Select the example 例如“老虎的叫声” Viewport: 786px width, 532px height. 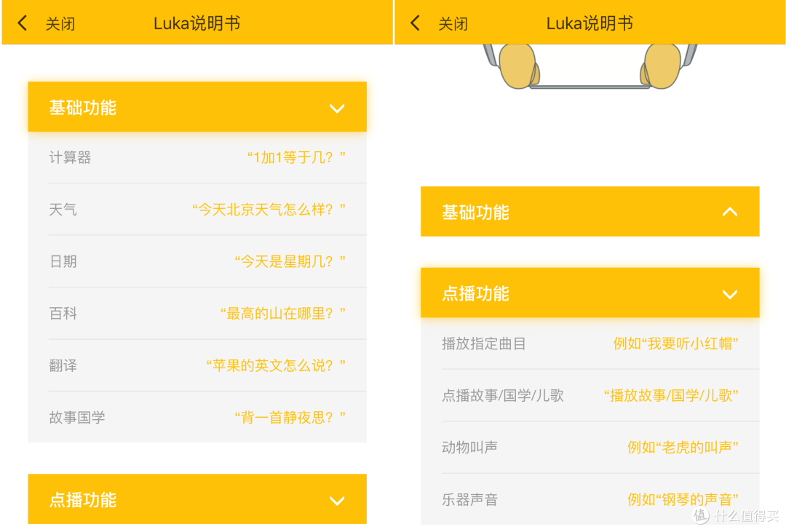[x=683, y=448]
